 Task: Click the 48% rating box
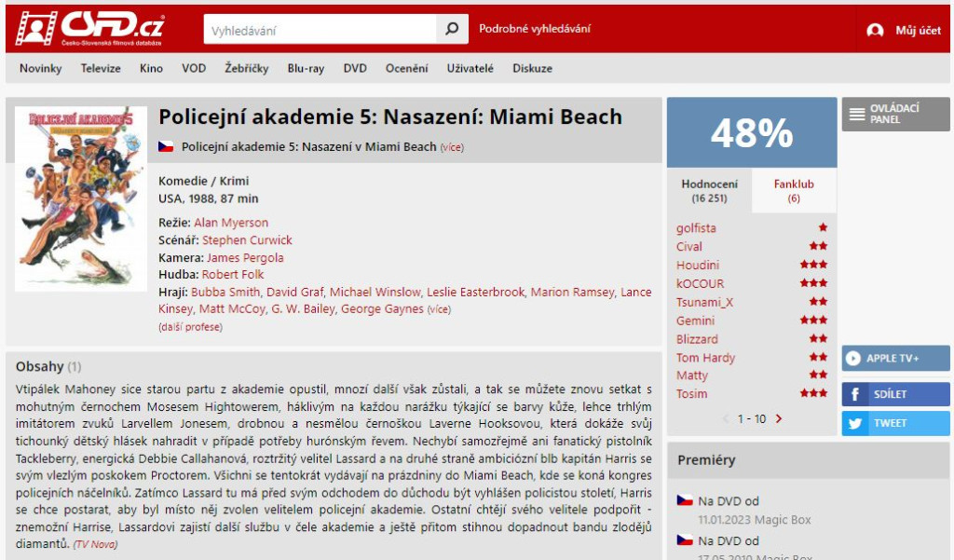752,132
